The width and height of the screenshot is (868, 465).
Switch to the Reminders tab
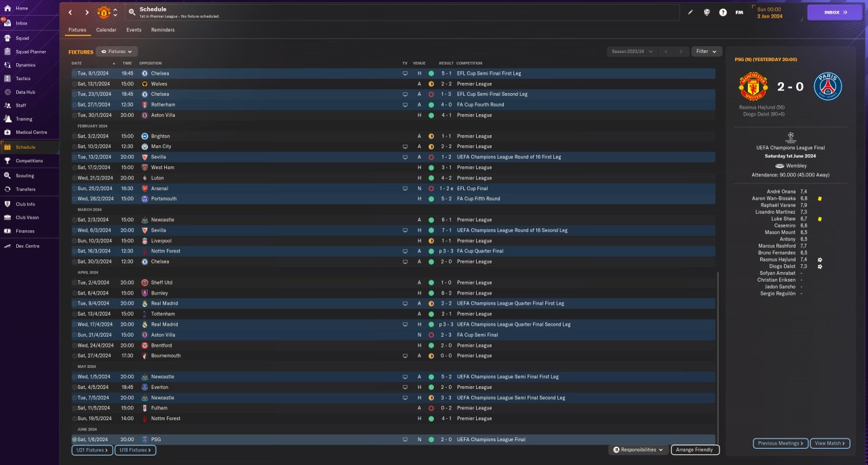click(163, 30)
